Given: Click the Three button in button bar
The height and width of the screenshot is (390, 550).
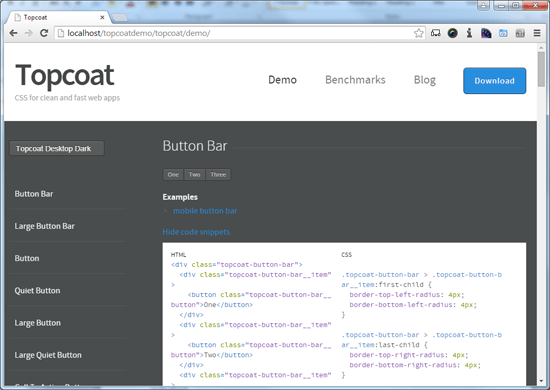Looking at the screenshot, I should [x=218, y=174].
